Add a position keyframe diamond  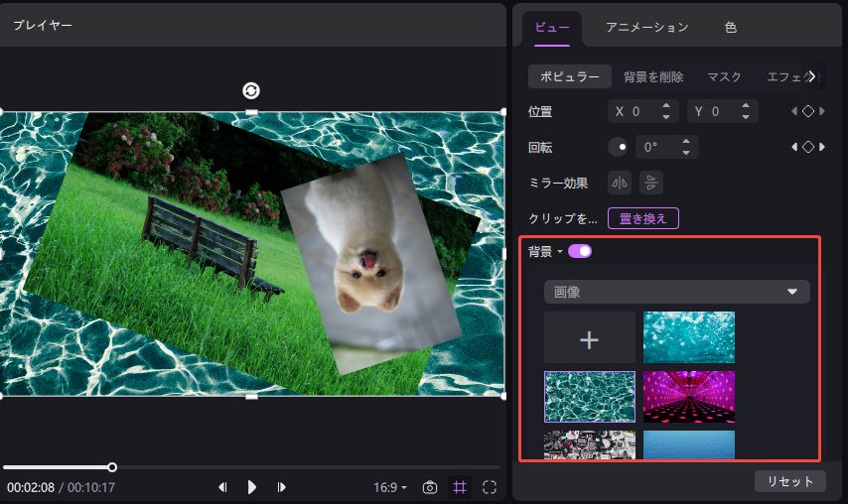[x=808, y=111]
